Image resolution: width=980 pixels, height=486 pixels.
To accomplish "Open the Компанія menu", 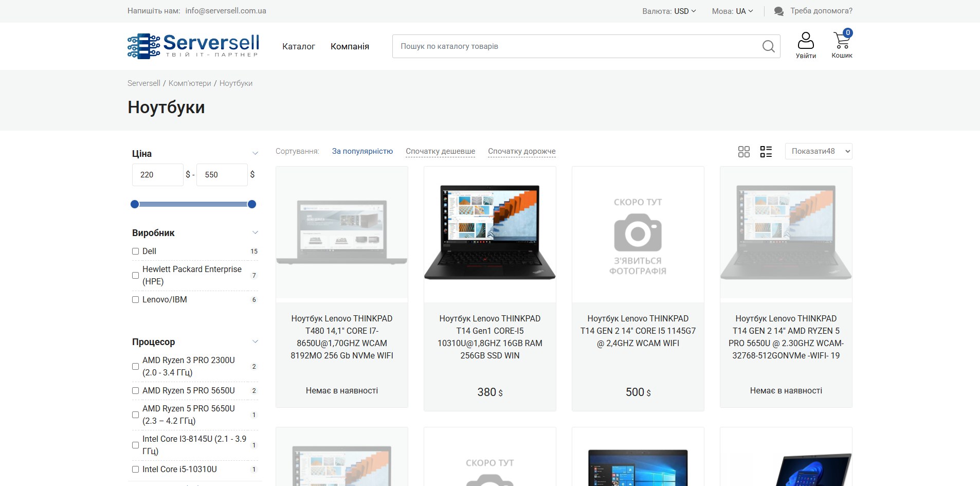I will [350, 46].
